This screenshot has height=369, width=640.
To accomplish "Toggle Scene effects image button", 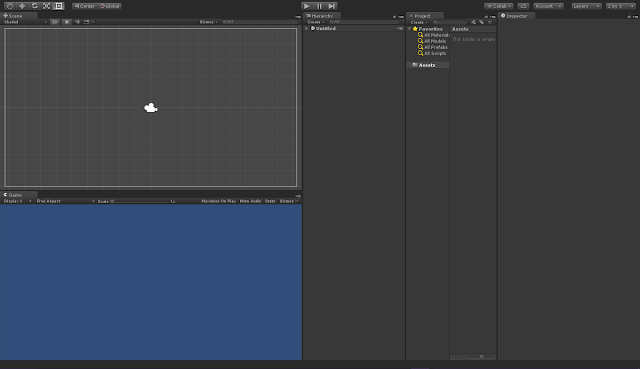I will [87, 22].
